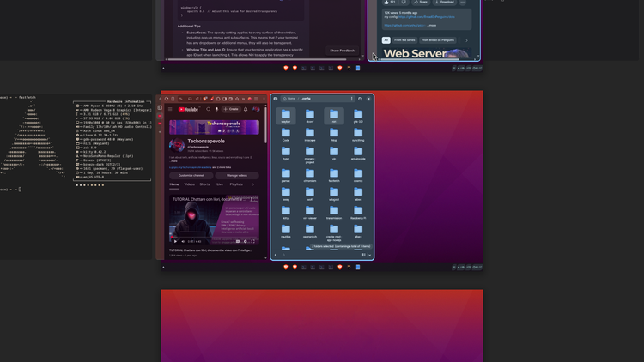
Task: Click the YouTube Create button
Action: (230, 109)
